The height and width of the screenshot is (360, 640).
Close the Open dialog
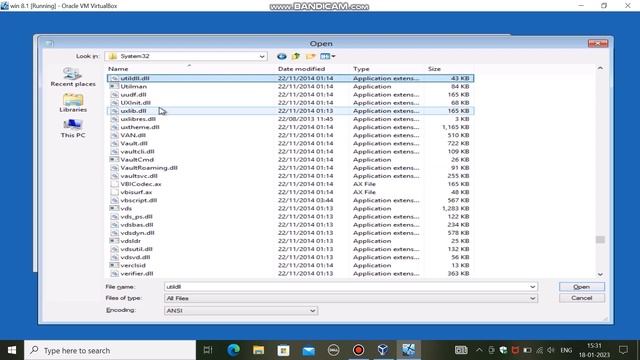[x=598, y=43]
